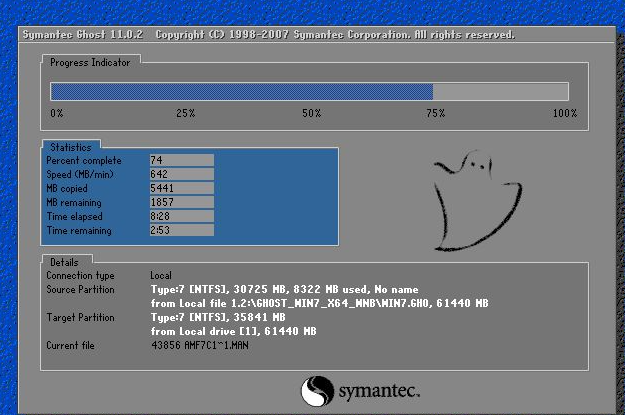This screenshot has width=625, height=415.
Task: Click the symantec wordmark text
Action: 379,391
